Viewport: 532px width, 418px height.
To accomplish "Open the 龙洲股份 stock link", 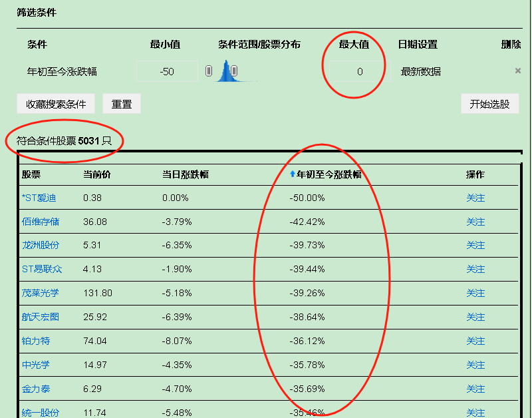I will point(41,245).
